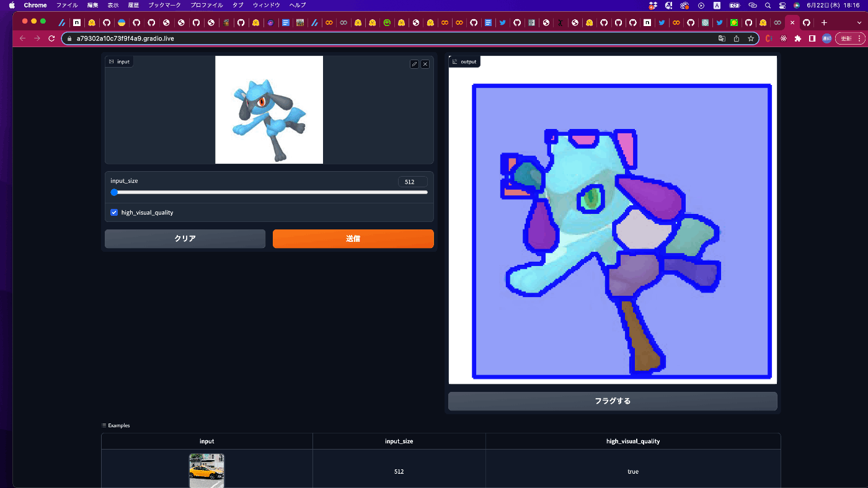Image resolution: width=868 pixels, height=488 pixels.
Task: Switch to the ChatGPT tab
Action: click(x=705, y=22)
